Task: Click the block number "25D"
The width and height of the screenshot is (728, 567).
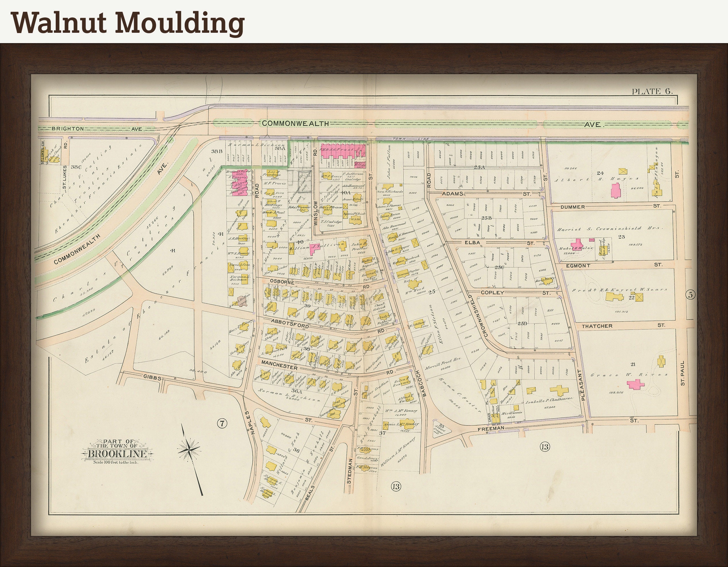Action: pos(522,323)
